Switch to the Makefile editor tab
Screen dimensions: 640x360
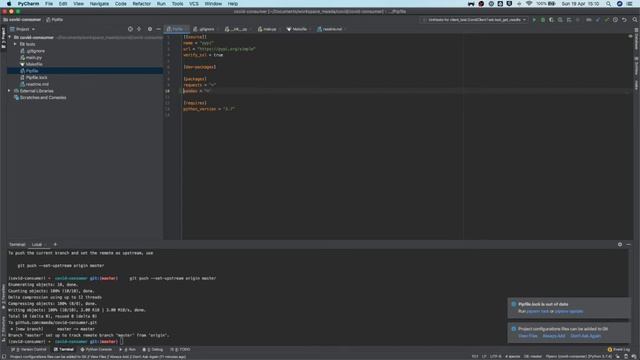[x=297, y=29]
